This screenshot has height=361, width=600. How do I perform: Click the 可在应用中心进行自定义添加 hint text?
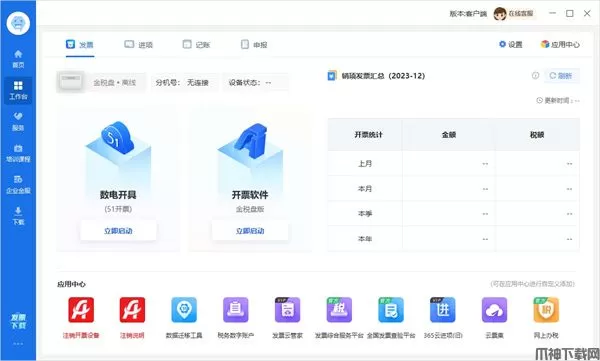pyautogui.click(x=533, y=284)
